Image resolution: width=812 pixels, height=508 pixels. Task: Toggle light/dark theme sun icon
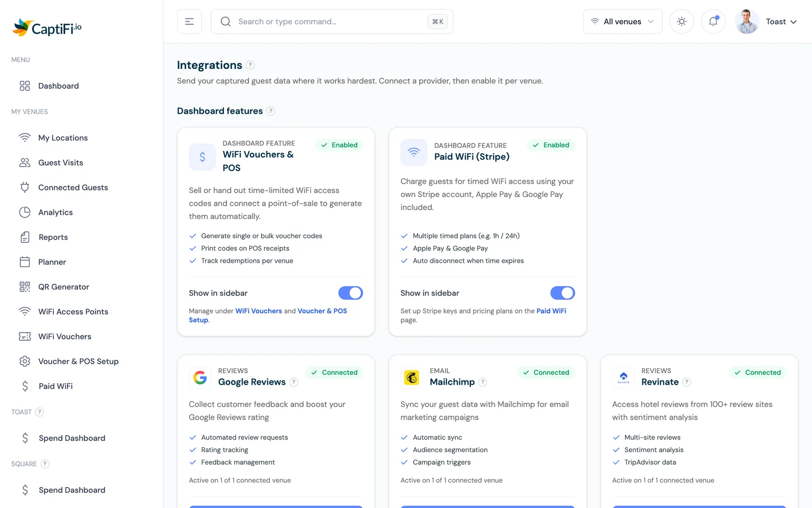[x=682, y=21]
